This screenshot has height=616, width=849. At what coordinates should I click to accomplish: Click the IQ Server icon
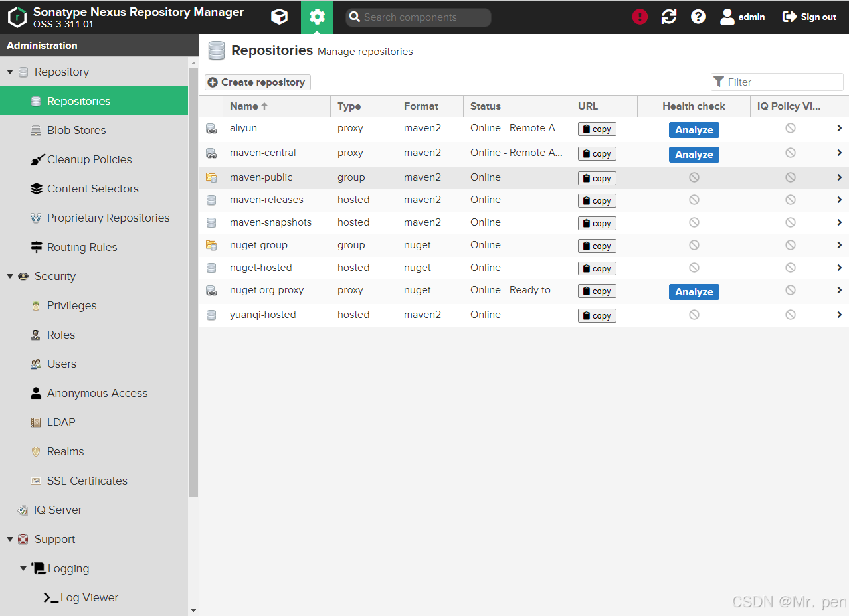pyautogui.click(x=23, y=510)
